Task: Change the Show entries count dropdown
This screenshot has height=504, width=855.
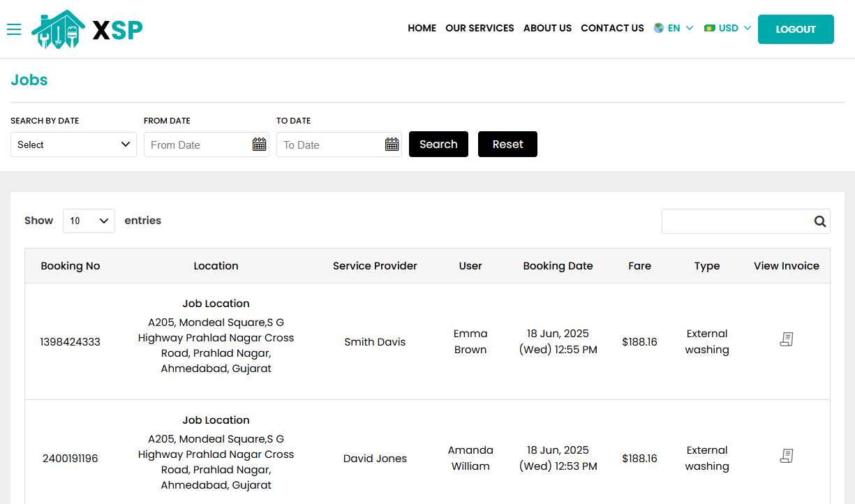Action: 89,221
